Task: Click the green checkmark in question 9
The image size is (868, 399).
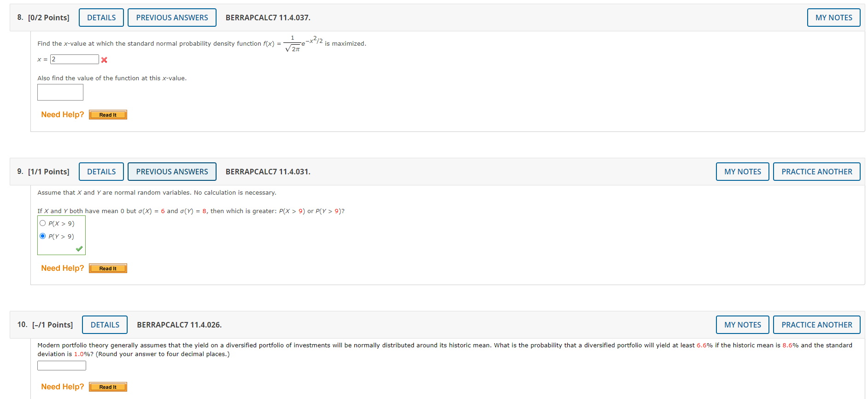Action: pos(79,249)
